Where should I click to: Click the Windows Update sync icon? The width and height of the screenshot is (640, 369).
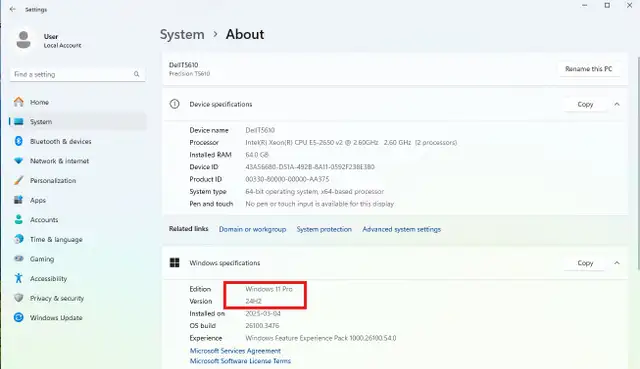[x=18, y=318]
